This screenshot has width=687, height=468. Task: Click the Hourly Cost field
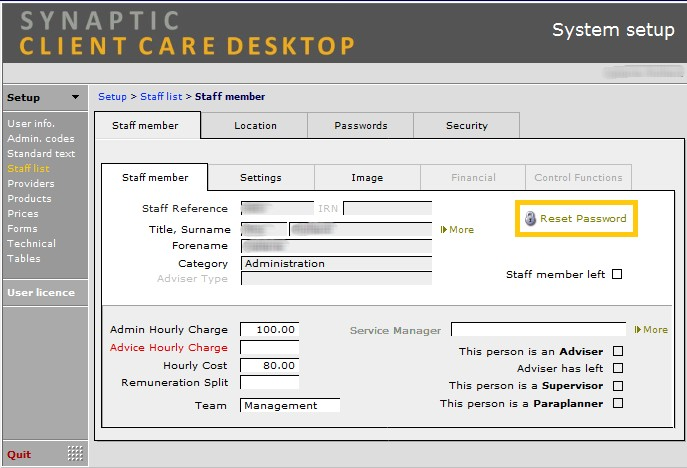click(270, 365)
